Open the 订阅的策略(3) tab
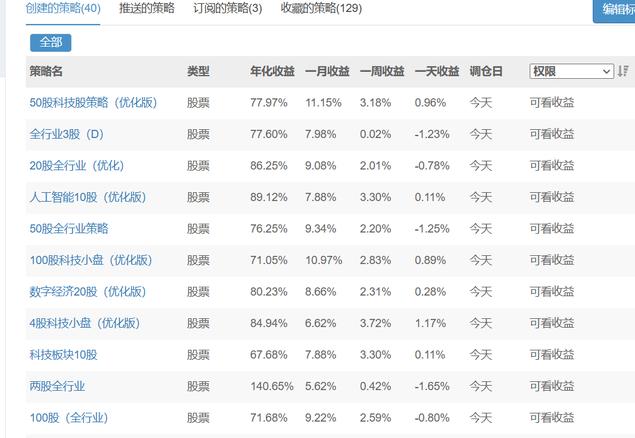This screenshot has height=438, width=635. point(227,8)
